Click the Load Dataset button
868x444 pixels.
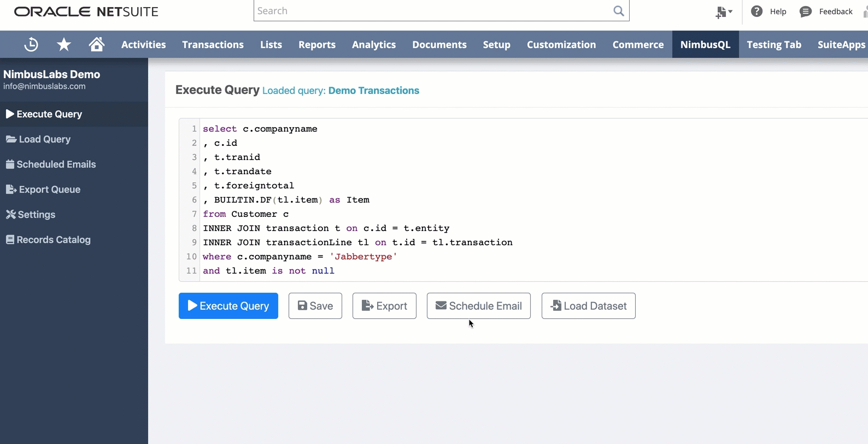point(589,306)
